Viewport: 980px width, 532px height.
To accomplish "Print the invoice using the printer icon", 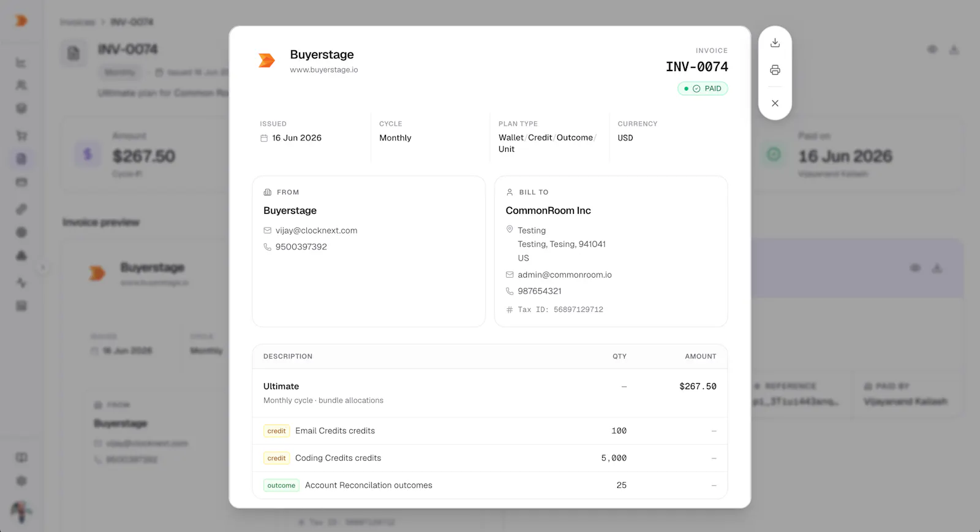I will click(x=775, y=70).
